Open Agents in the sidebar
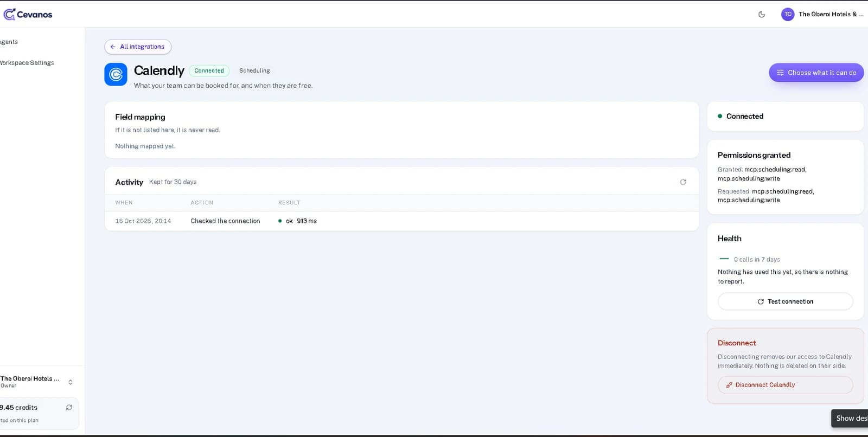The image size is (868, 437). [9, 42]
